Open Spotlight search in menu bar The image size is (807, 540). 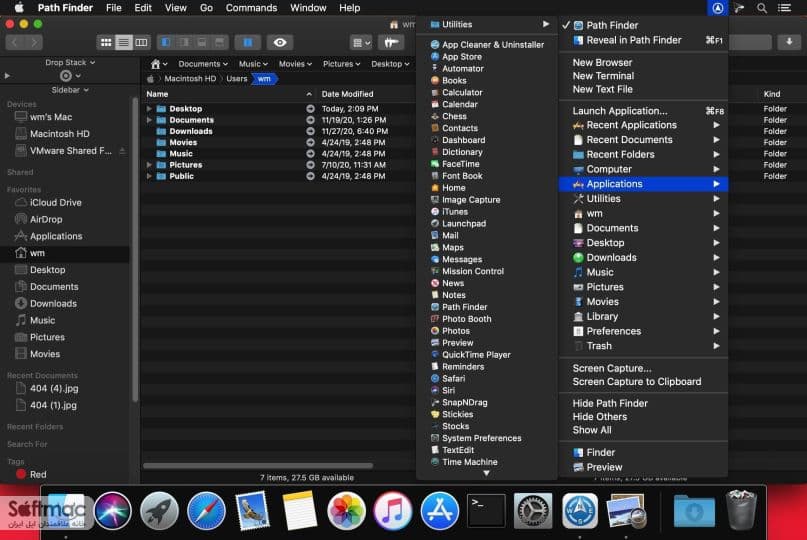tap(762, 8)
